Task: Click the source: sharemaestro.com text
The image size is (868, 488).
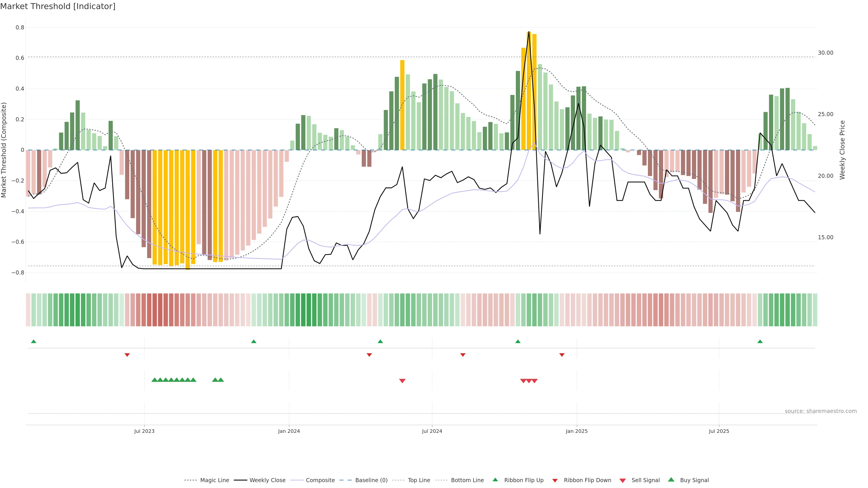Action: tap(821, 411)
